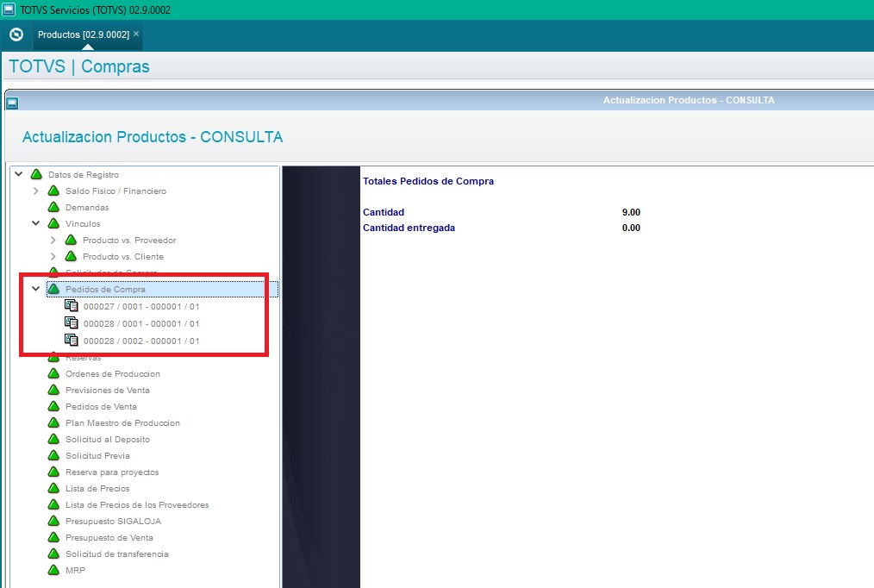Click the Cantidad entregada value 0.00

[631, 228]
